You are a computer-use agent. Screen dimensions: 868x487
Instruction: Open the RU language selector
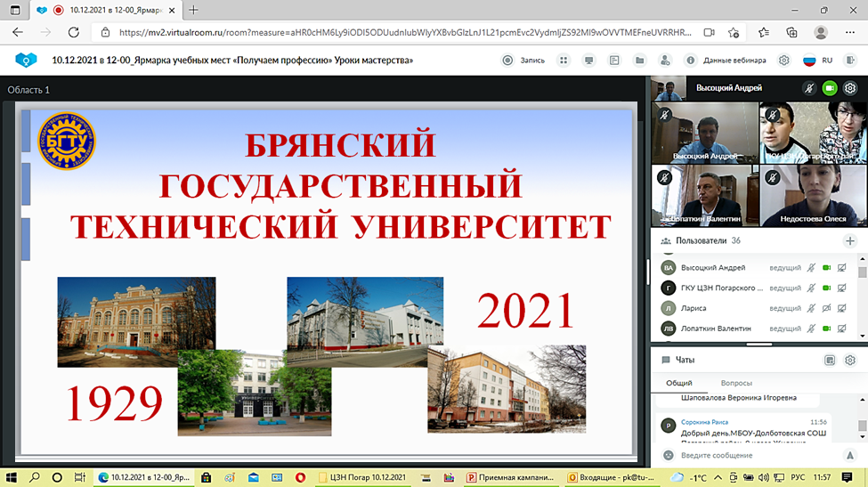click(818, 61)
